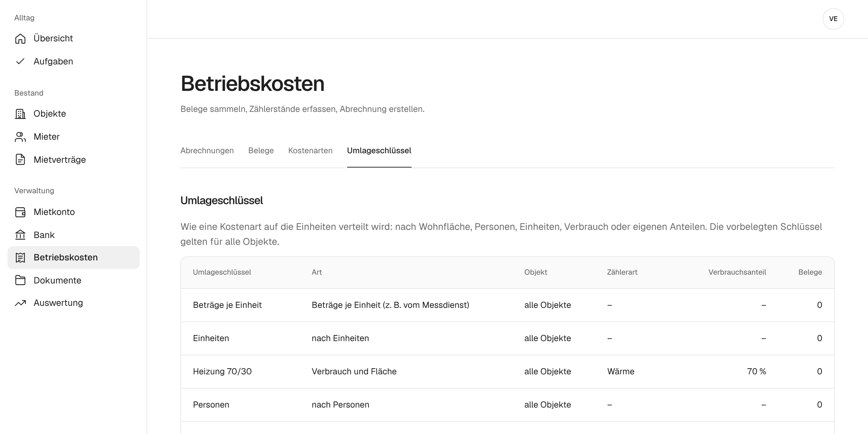This screenshot has width=868, height=434.
Task: Select the Beträge je Einheit row name
Action: tap(227, 305)
